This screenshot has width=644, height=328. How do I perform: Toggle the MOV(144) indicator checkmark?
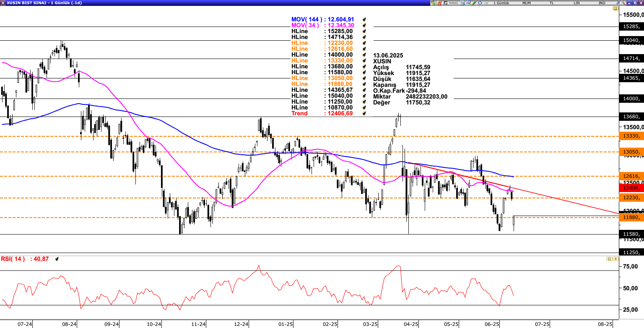click(364, 19)
